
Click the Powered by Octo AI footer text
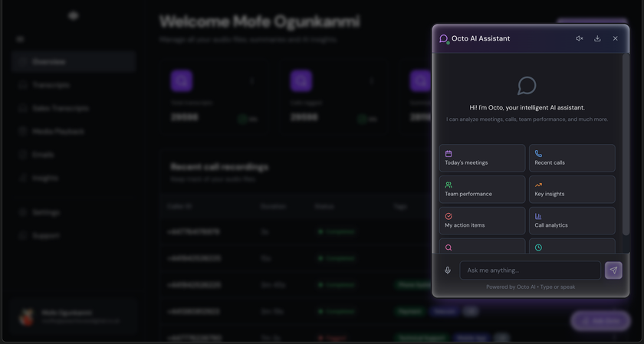(x=531, y=287)
